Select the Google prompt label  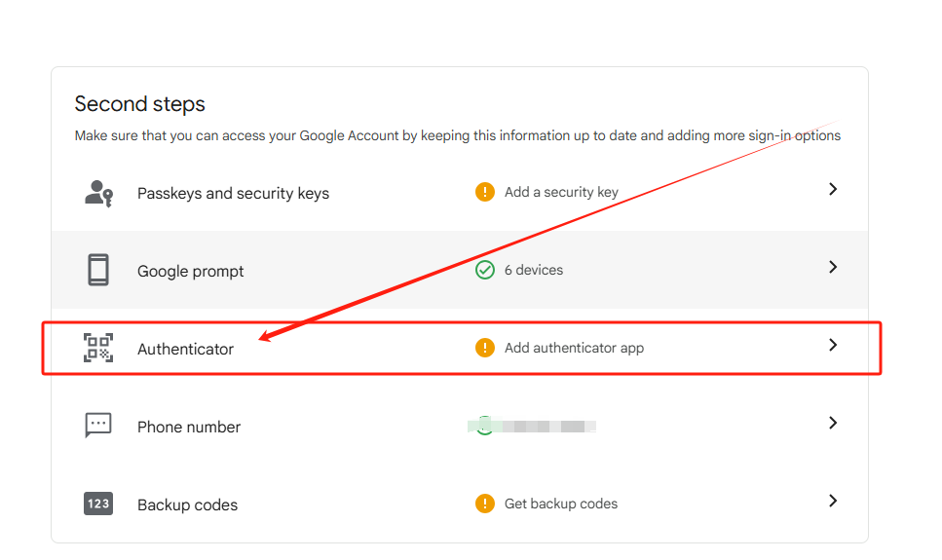point(191,272)
